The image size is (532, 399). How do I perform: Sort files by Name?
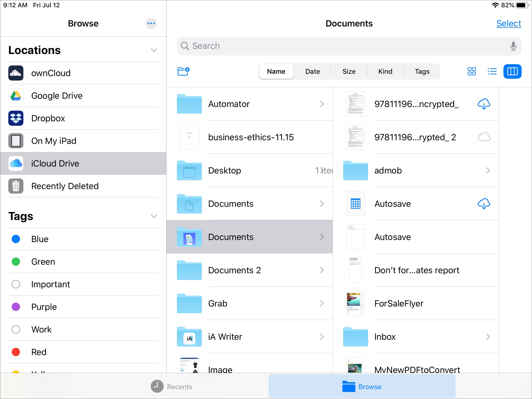(276, 71)
